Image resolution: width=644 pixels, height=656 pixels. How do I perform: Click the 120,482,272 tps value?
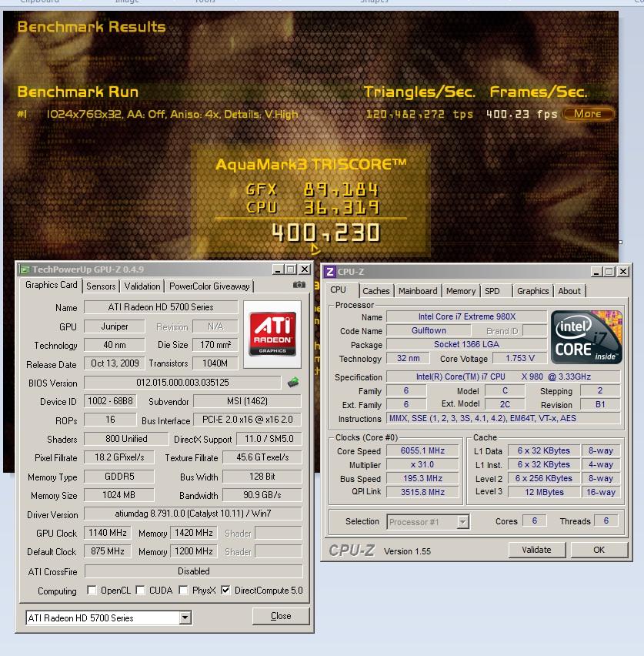[419, 114]
